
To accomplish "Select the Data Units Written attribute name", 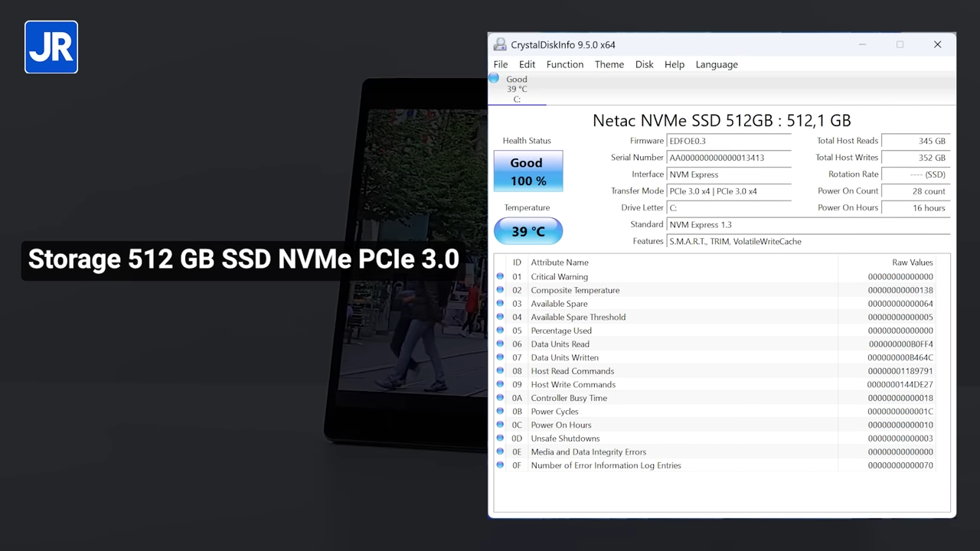I will click(565, 357).
